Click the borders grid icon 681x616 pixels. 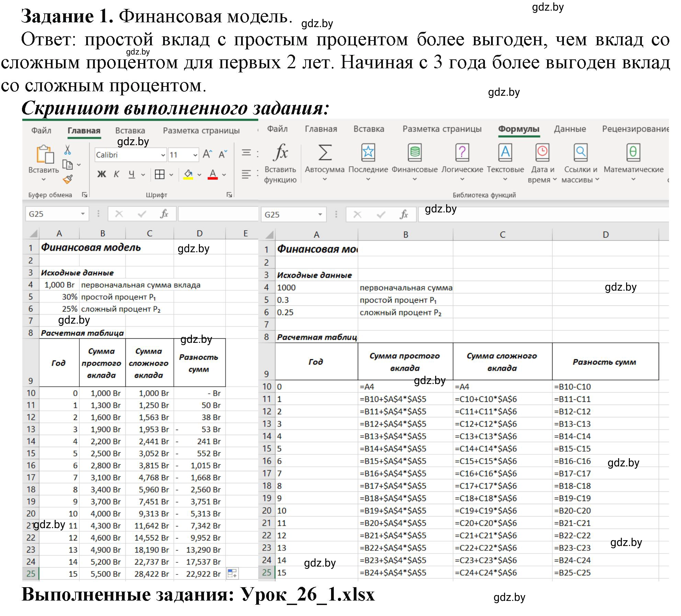(160, 174)
